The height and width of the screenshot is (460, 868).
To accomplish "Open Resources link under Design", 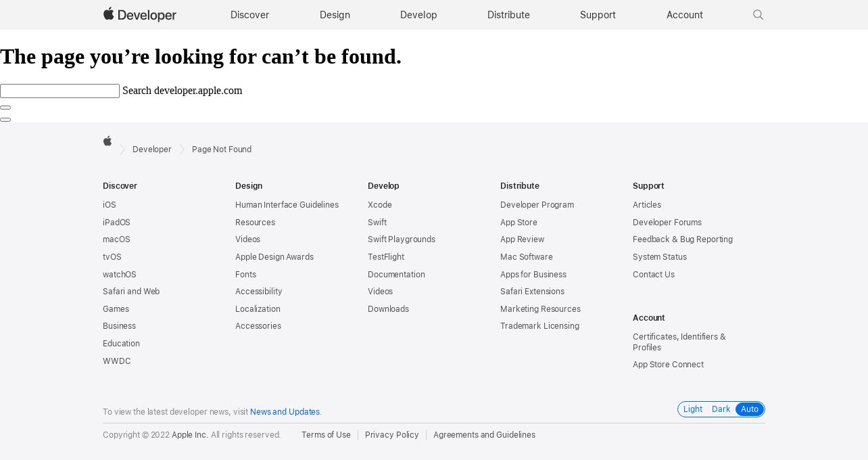I will click(255, 223).
